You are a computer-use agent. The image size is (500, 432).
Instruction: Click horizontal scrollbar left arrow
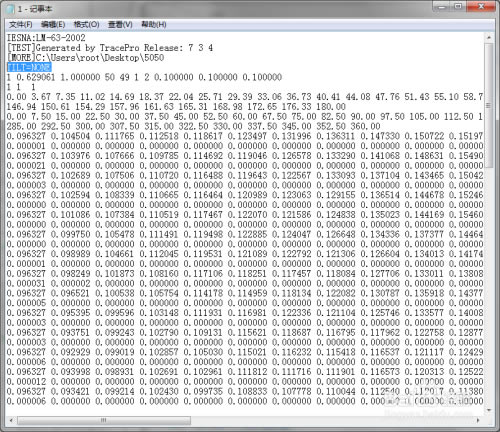click(x=11, y=421)
